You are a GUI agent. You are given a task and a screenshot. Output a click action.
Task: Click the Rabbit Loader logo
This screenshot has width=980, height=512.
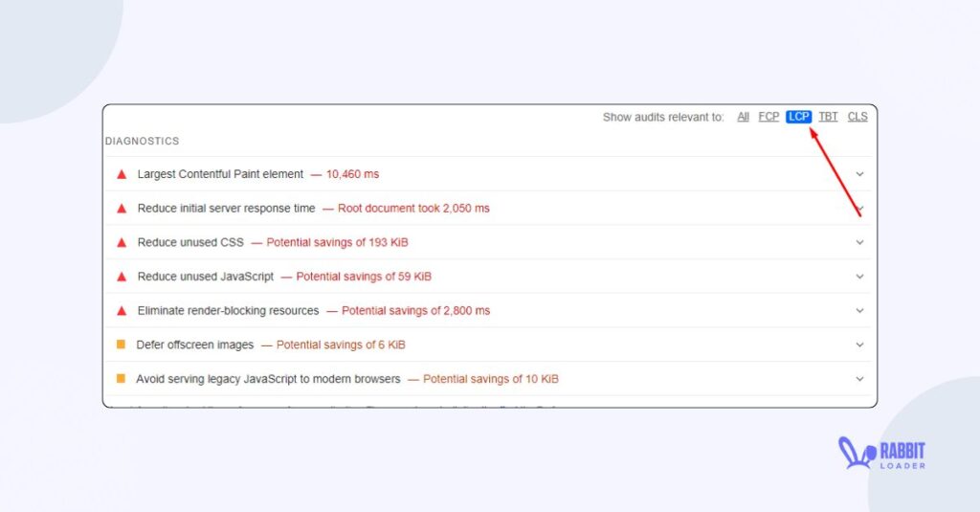click(x=881, y=454)
